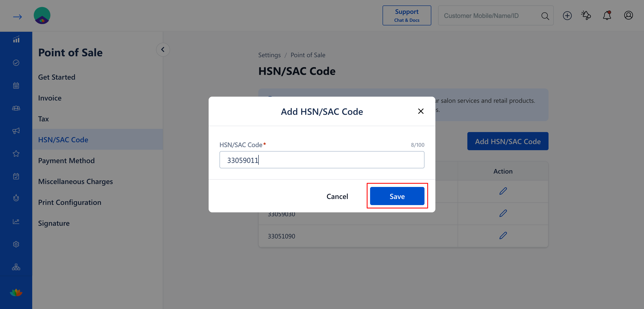Open the notifications bell icon

(x=607, y=15)
